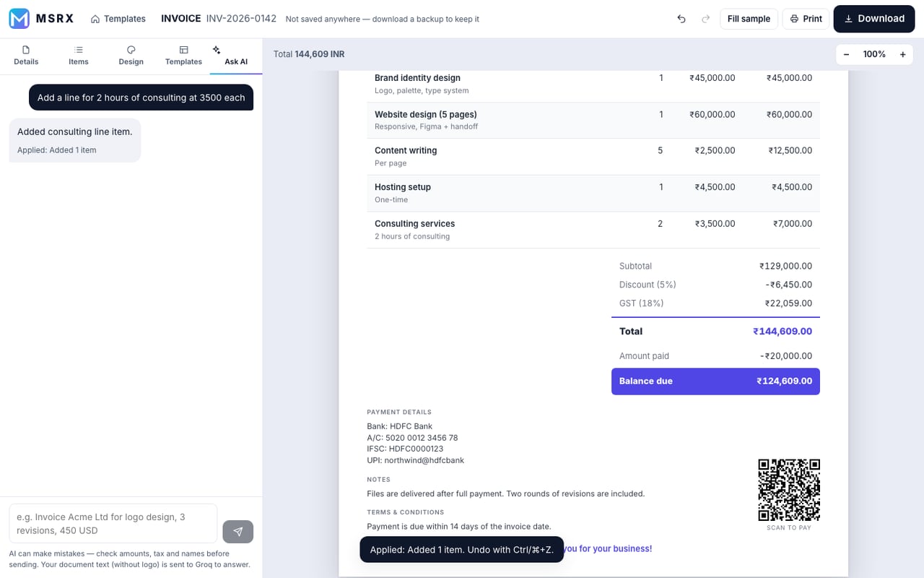Click the Fill sample button
924x578 pixels.
coord(749,19)
